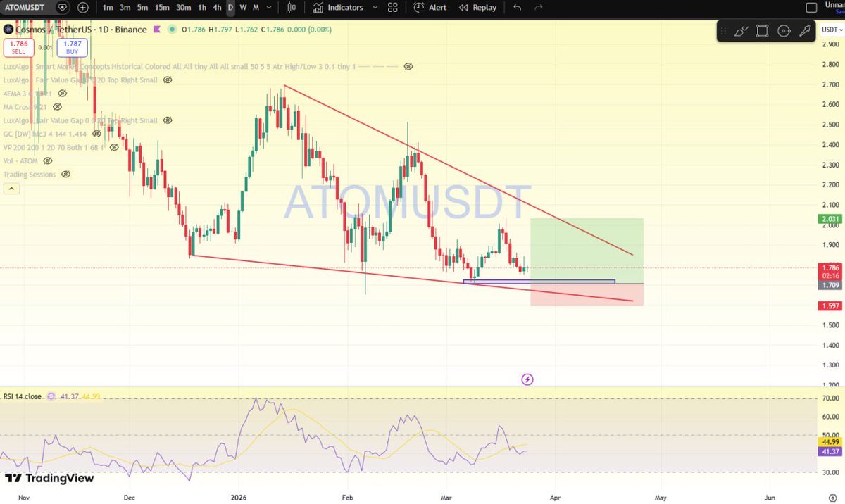The image size is (845, 504).
Task: Switch to the 4h timeframe
Action: click(x=217, y=8)
